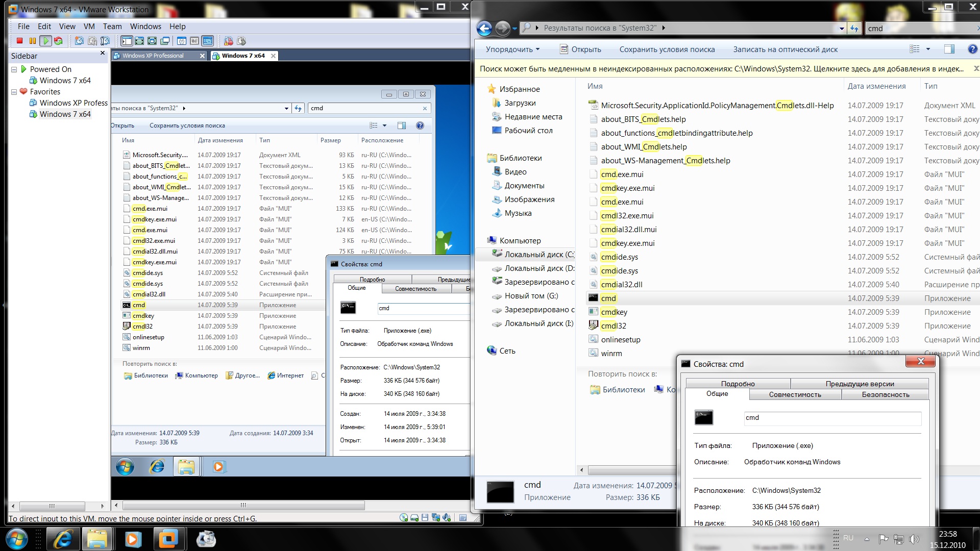The height and width of the screenshot is (551, 980).
Task: Click the VM display horizontal scrollbar thumb
Action: click(x=243, y=505)
